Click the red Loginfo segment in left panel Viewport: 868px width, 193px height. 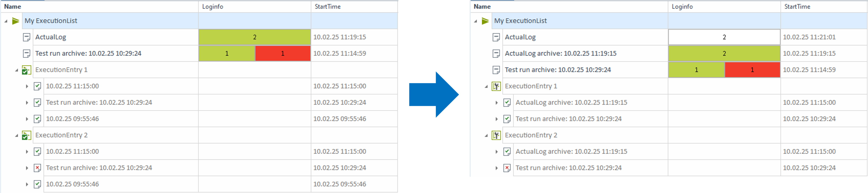pos(282,53)
